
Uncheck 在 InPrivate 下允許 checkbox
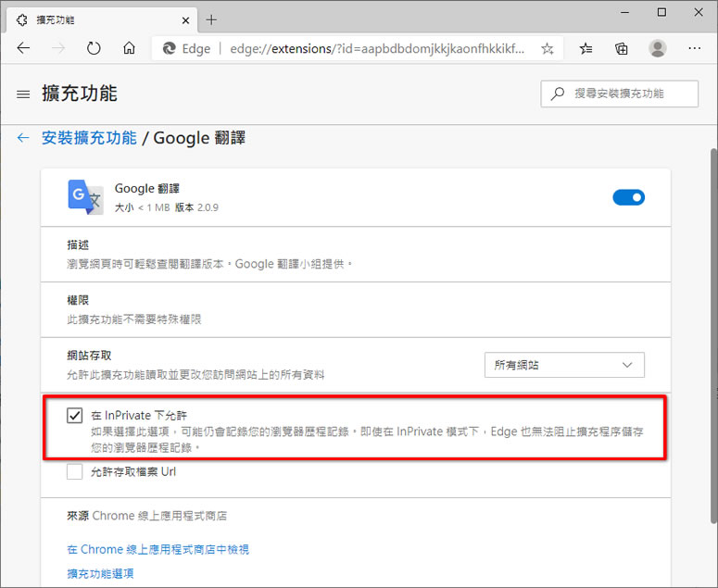(75, 416)
